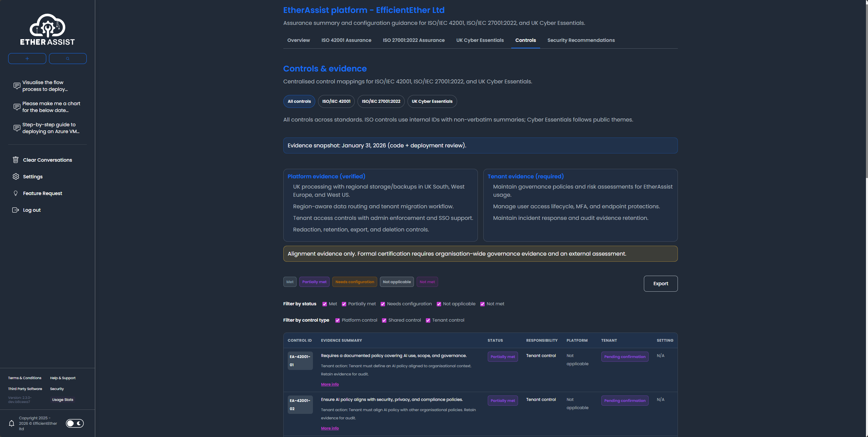Open Third Party Software link
Viewport: 868px width, 437px height.
[25, 389]
